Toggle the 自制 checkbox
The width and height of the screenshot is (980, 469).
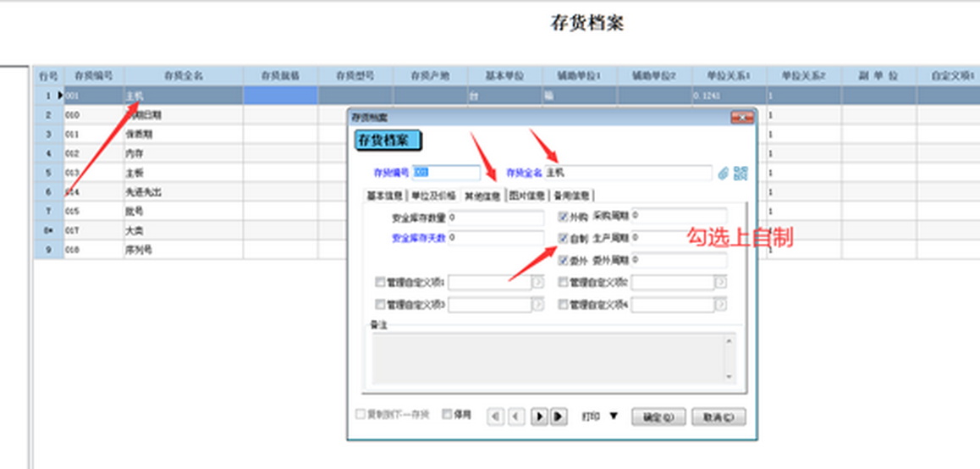coord(564,239)
